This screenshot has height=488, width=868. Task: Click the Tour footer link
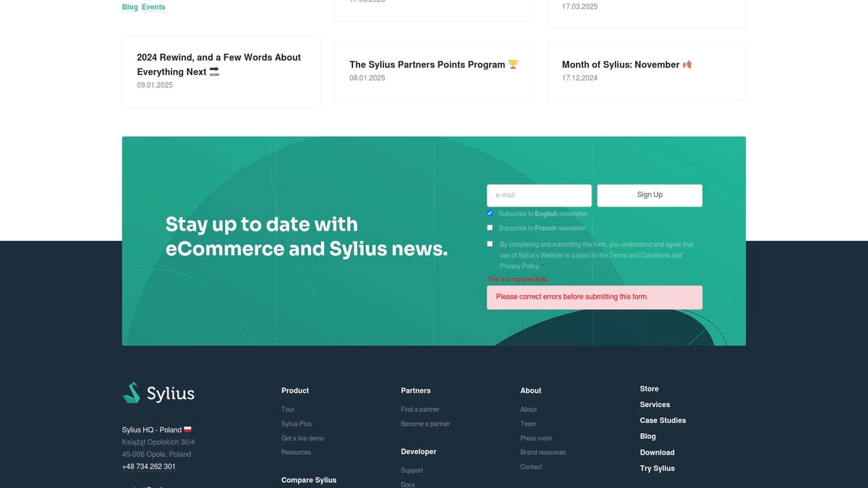click(x=288, y=409)
